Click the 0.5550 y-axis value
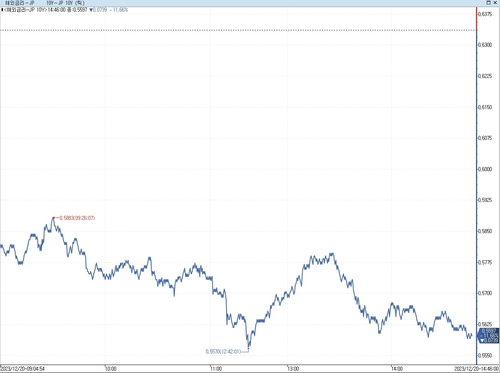The image size is (500, 373). pyautogui.click(x=485, y=355)
